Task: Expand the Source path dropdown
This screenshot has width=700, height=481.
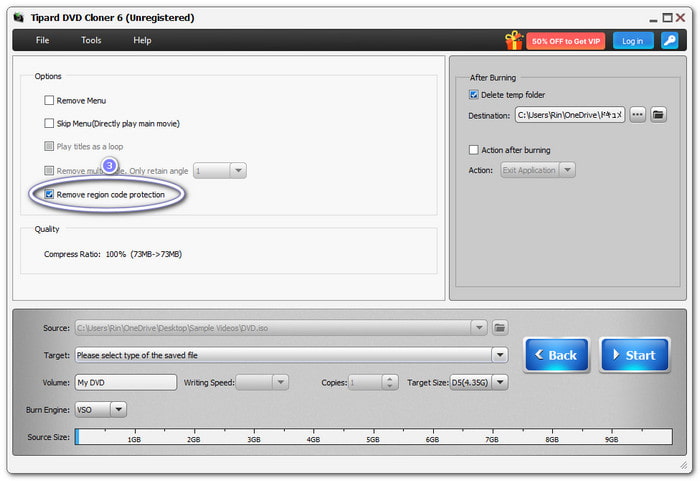Action: pyautogui.click(x=479, y=328)
